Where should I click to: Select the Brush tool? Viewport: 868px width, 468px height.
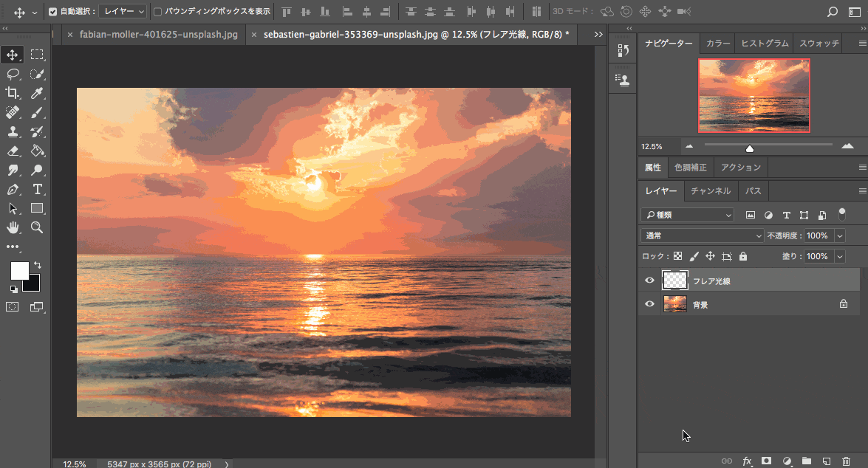tap(37, 112)
